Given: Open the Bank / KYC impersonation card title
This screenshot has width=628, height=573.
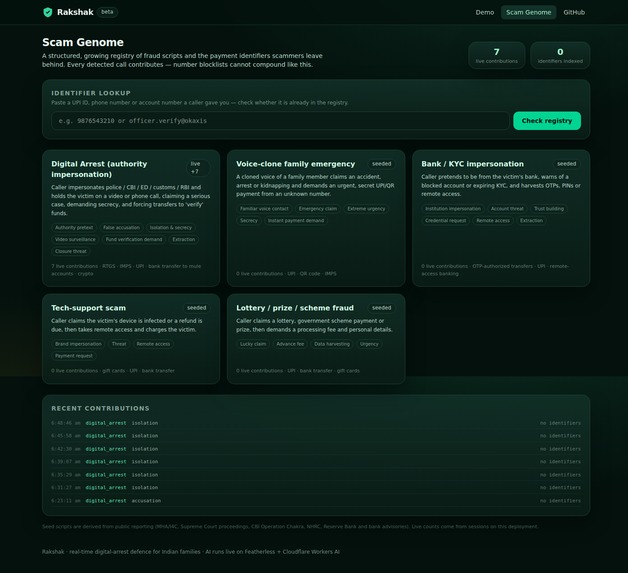Looking at the screenshot, I should [472, 164].
